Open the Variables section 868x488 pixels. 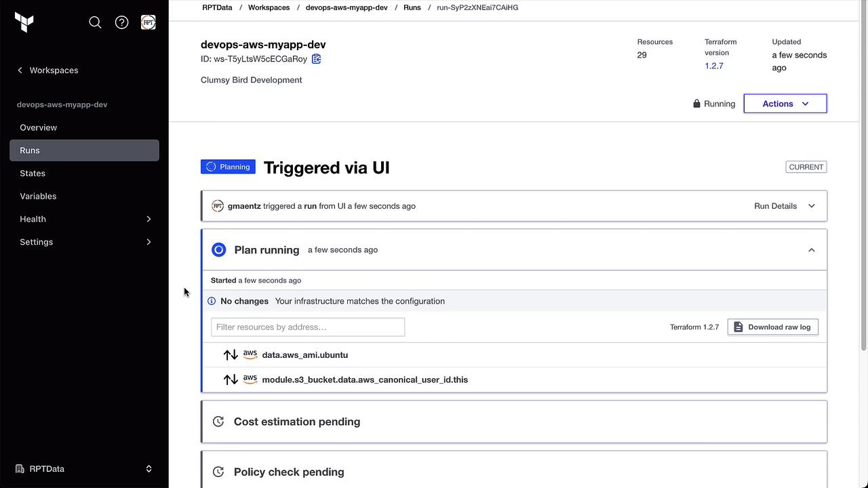point(38,197)
